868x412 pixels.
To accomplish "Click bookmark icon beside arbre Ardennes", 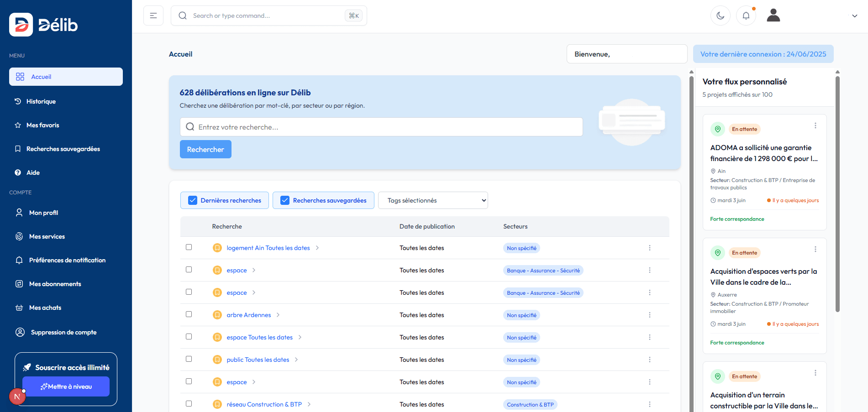I will point(217,315).
